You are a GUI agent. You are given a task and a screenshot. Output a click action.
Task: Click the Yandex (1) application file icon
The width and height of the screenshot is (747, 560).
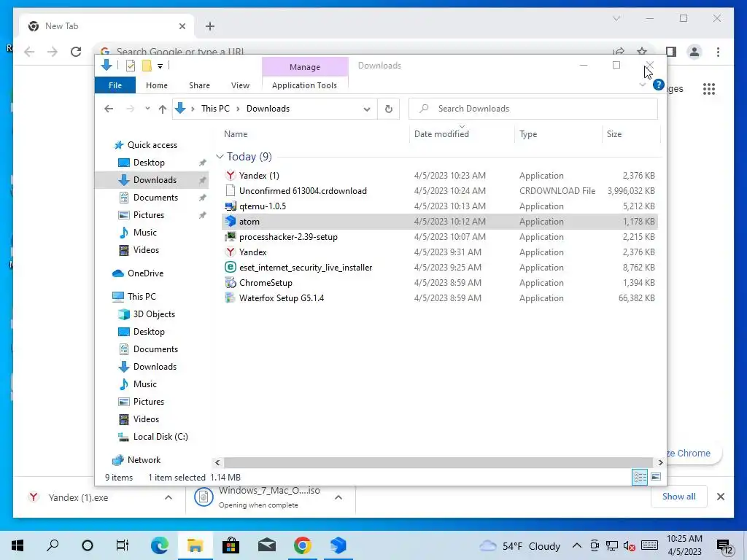click(x=231, y=176)
